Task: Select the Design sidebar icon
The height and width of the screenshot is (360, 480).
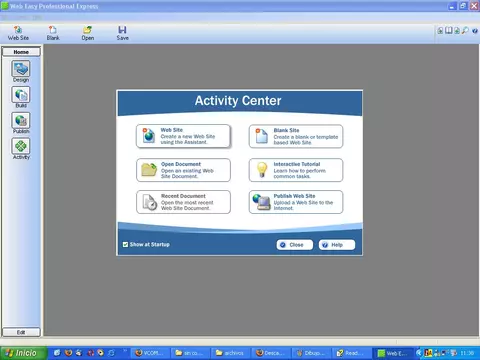Action: [x=21, y=71]
